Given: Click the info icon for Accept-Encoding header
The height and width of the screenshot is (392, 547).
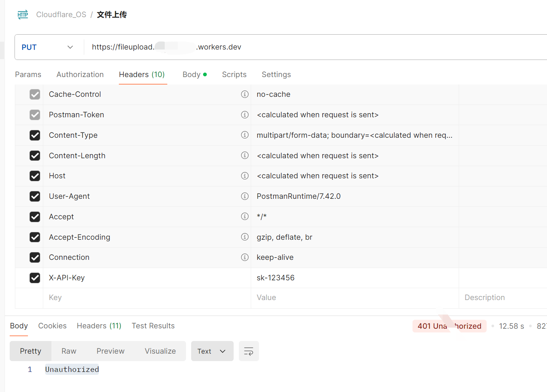Looking at the screenshot, I should (245, 237).
